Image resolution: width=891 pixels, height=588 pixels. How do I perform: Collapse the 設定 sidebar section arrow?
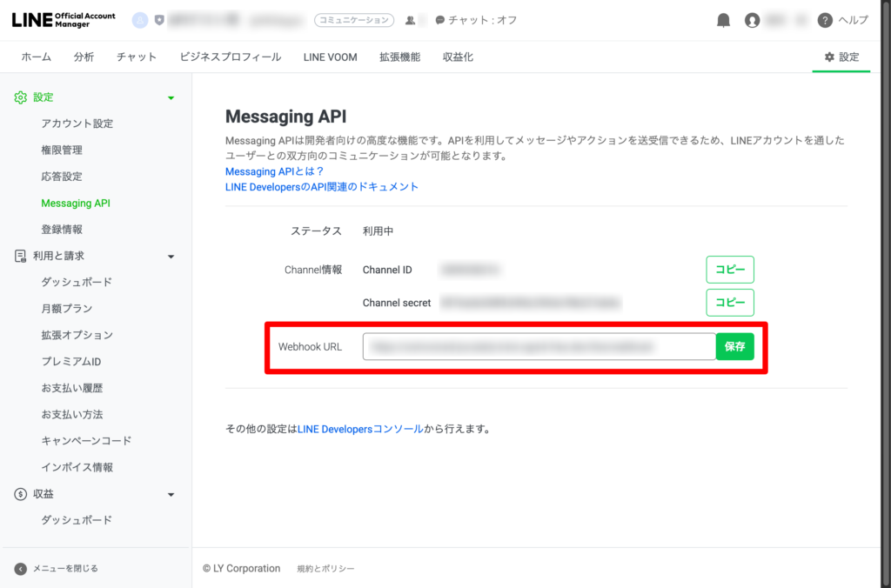(171, 98)
